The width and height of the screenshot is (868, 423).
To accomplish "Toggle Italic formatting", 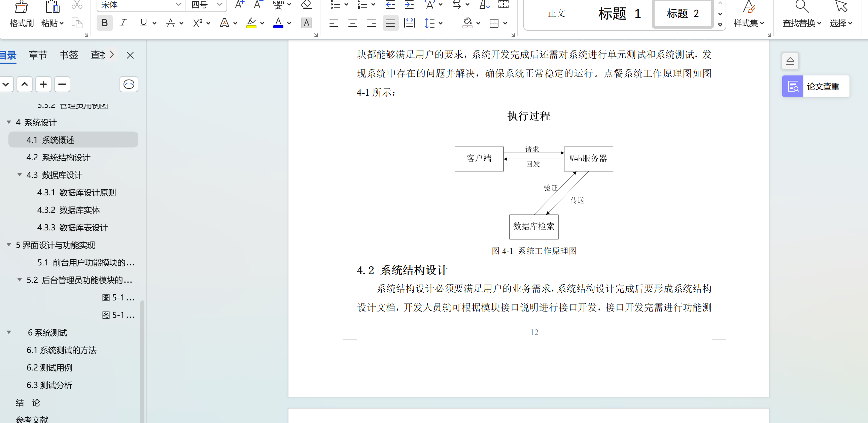I will 123,23.
